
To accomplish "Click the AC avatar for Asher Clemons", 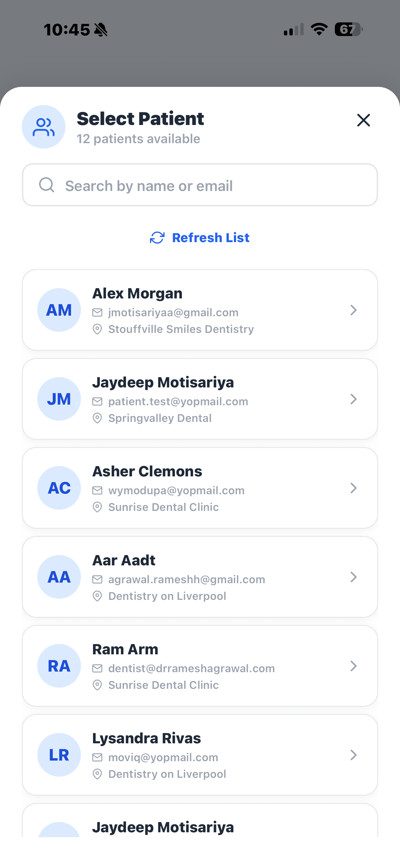I will 59,488.
